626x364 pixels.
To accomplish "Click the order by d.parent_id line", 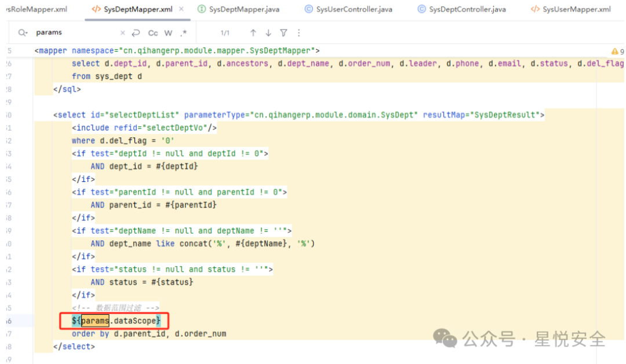I will coord(149,334).
